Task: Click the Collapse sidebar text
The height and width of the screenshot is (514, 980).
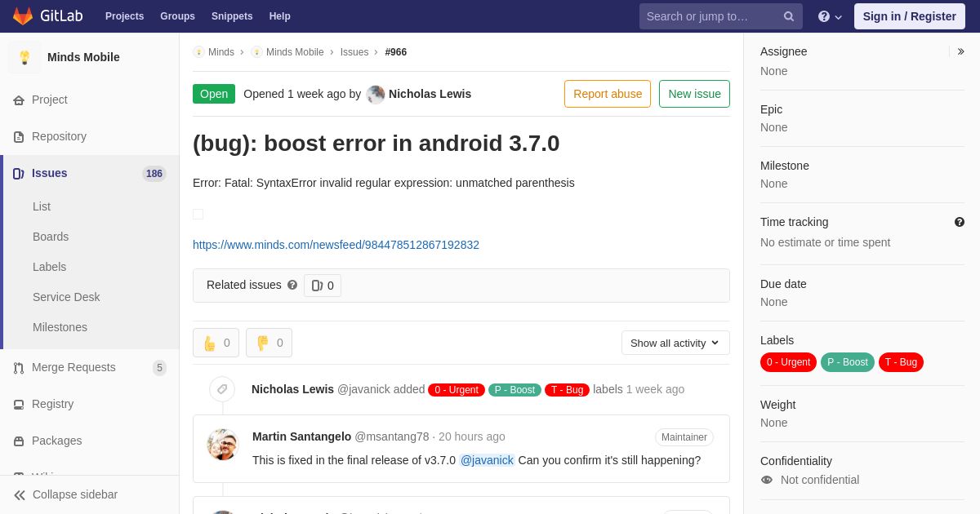Action: (x=75, y=494)
